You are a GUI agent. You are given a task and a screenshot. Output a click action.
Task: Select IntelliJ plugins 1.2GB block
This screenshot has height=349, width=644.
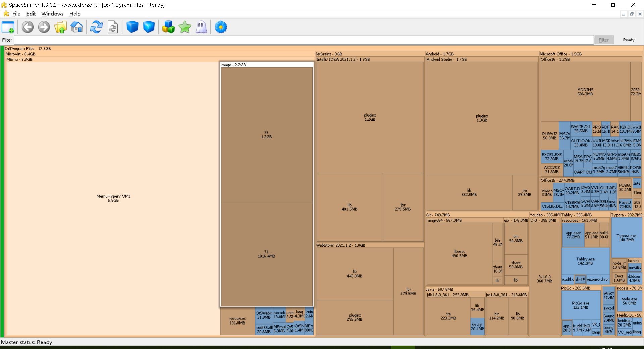pyautogui.click(x=370, y=117)
